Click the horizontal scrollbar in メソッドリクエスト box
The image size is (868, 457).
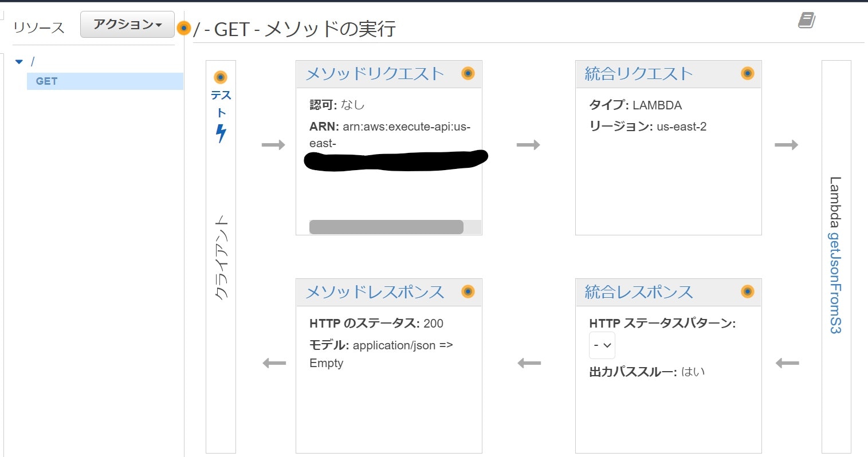[386, 227]
